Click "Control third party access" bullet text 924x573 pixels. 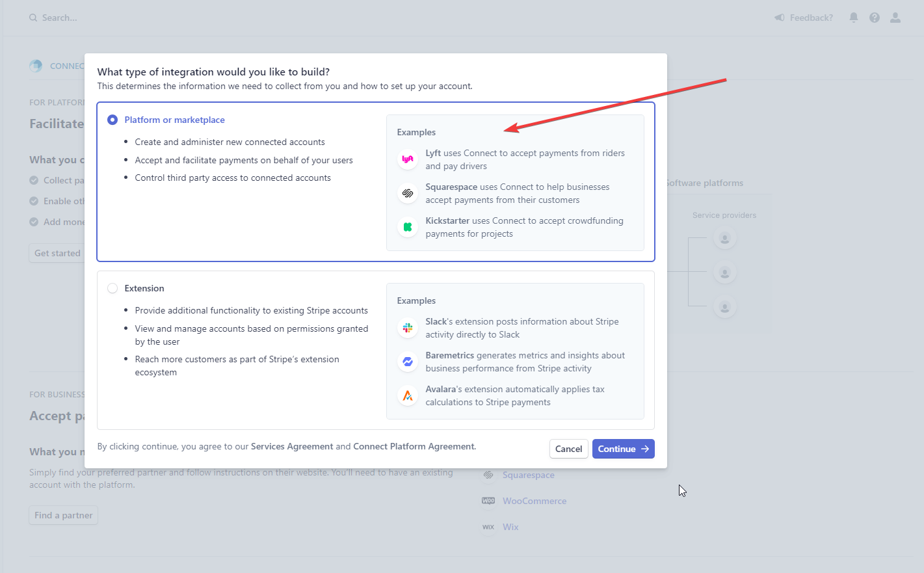point(233,178)
